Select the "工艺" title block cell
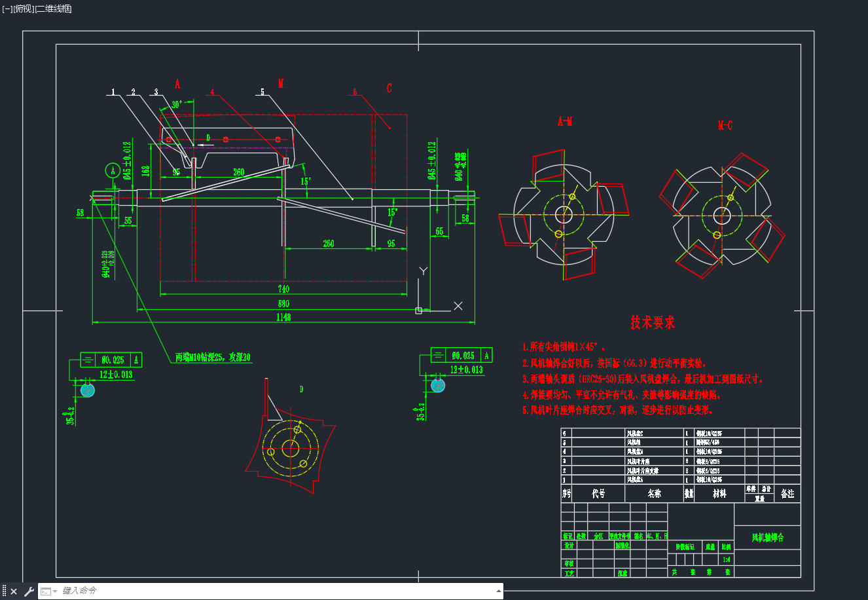The height and width of the screenshot is (600, 868). click(x=568, y=573)
